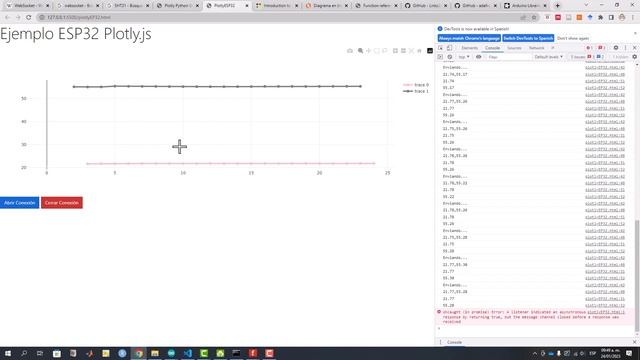This screenshot has height=360, width=640.
Task: Switch to the Sources tab in DevTools
Action: (x=514, y=48)
